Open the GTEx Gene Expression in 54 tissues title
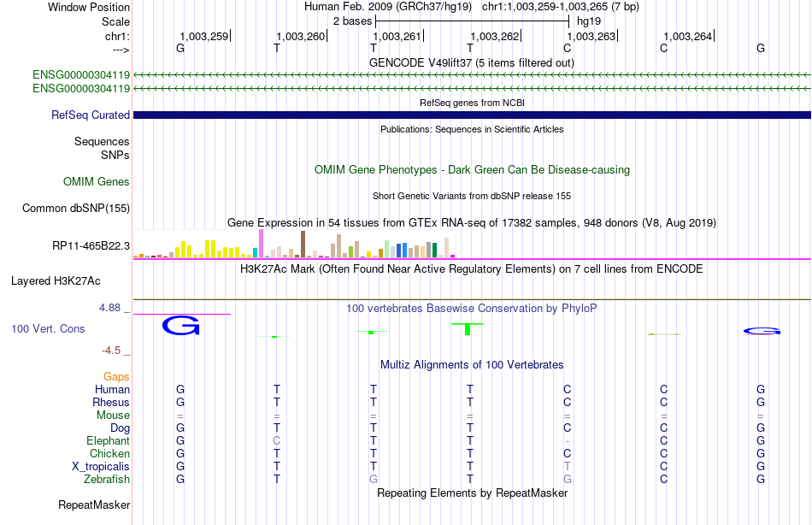 pos(472,223)
